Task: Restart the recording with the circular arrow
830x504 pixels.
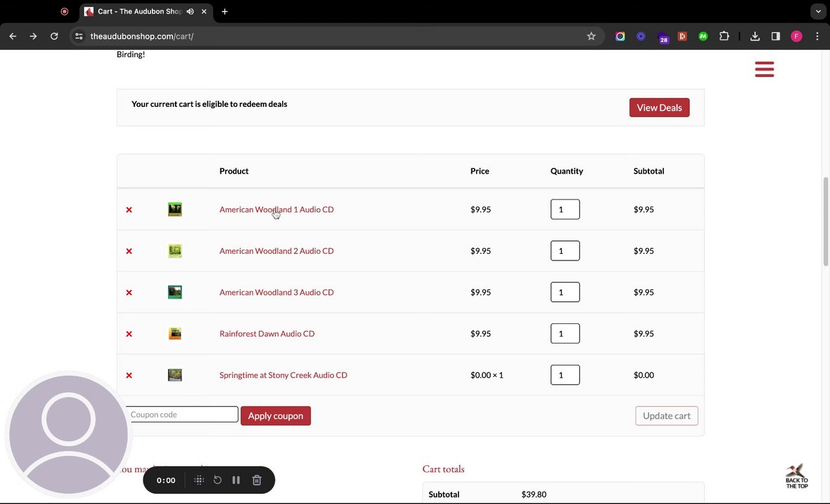Action: (x=218, y=480)
